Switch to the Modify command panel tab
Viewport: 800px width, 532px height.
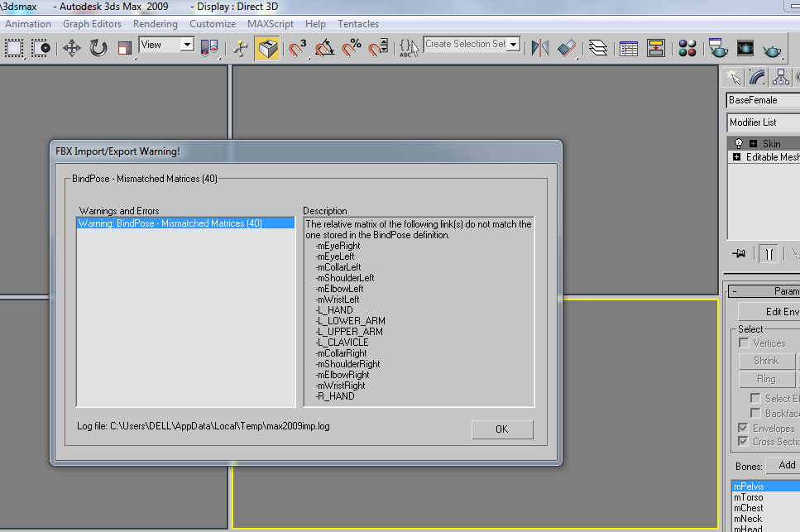pyautogui.click(x=757, y=77)
